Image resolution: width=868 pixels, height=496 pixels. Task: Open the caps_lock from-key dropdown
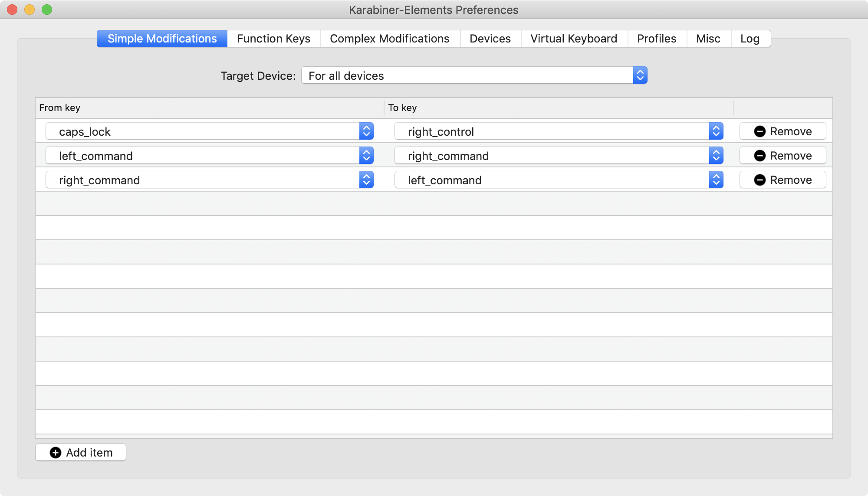[210, 131]
